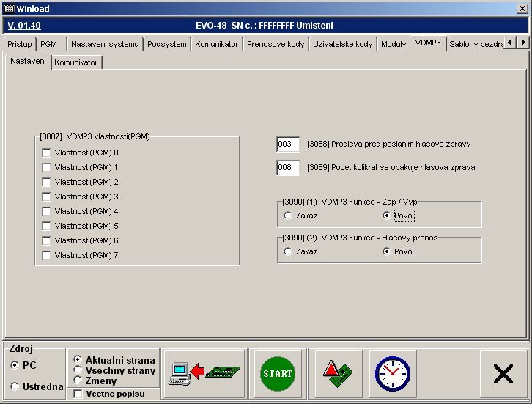Select Zakaz for Hlasovy prenos
This screenshot has height=404, width=532.
[288, 251]
